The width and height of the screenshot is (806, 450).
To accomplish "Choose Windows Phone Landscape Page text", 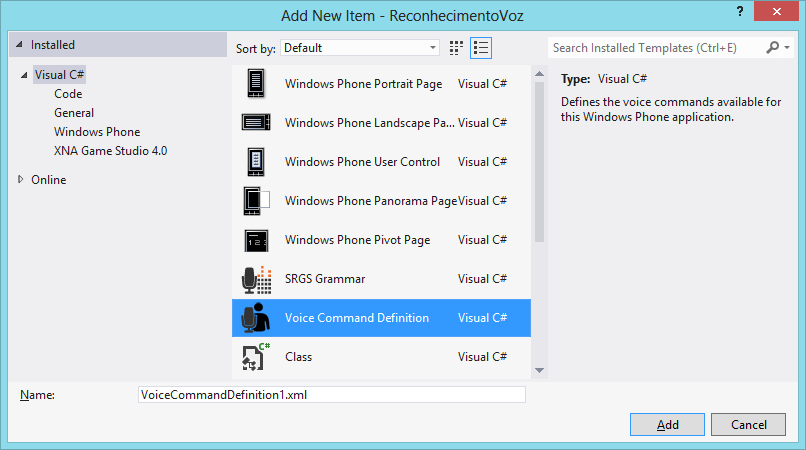I will click(370, 123).
